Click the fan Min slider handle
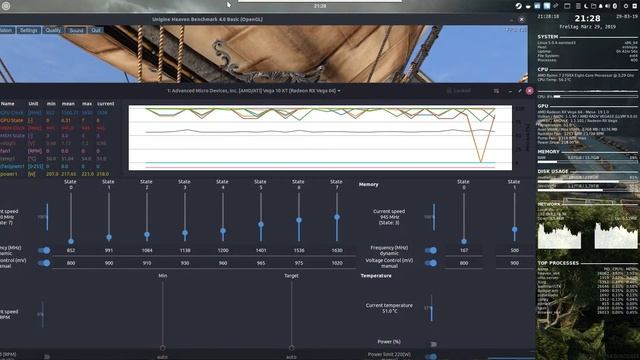640x360 pixels. tap(162, 348)
